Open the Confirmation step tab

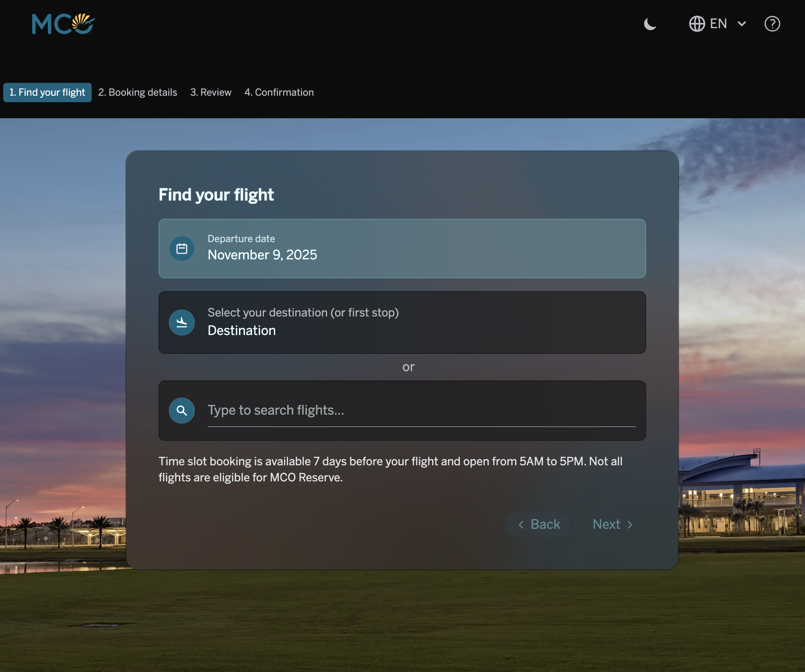279,92
